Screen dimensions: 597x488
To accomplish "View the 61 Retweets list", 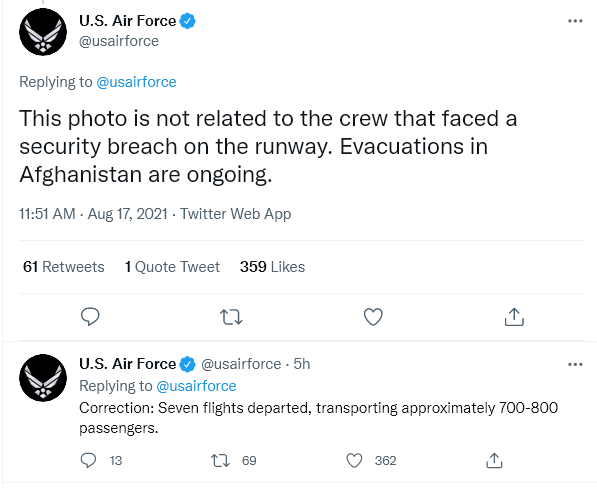I will pyautogui.click(x=64, y=267).
